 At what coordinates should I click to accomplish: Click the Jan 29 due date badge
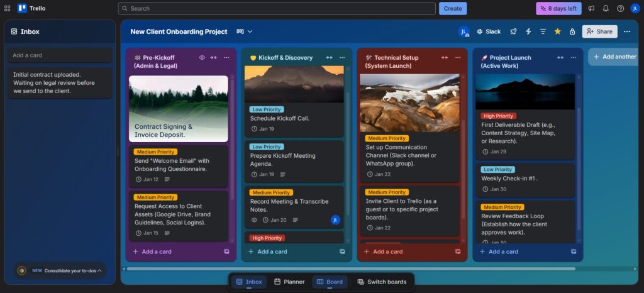pos(494,152)
